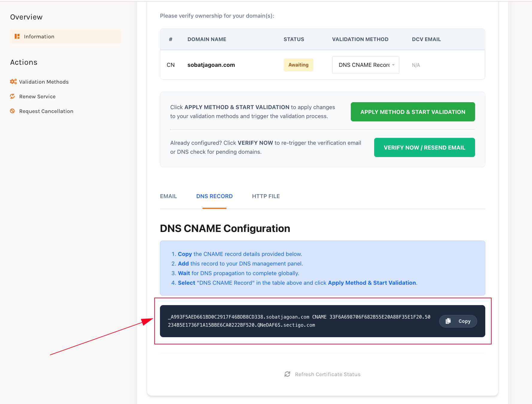This screenshot has width=532, height=404.
Task: Click the ban icon beside Request Cancellation
Action: pyautogui.click(x=12, y=111)
